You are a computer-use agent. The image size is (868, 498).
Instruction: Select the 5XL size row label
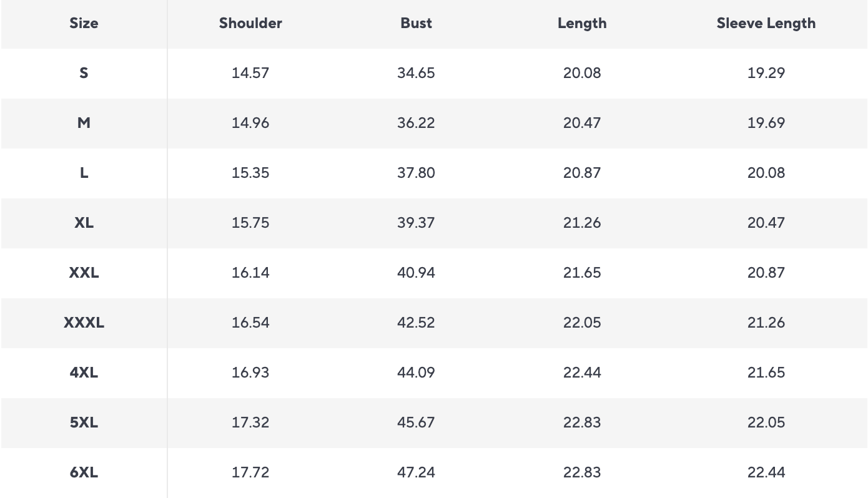coord(84,422)
